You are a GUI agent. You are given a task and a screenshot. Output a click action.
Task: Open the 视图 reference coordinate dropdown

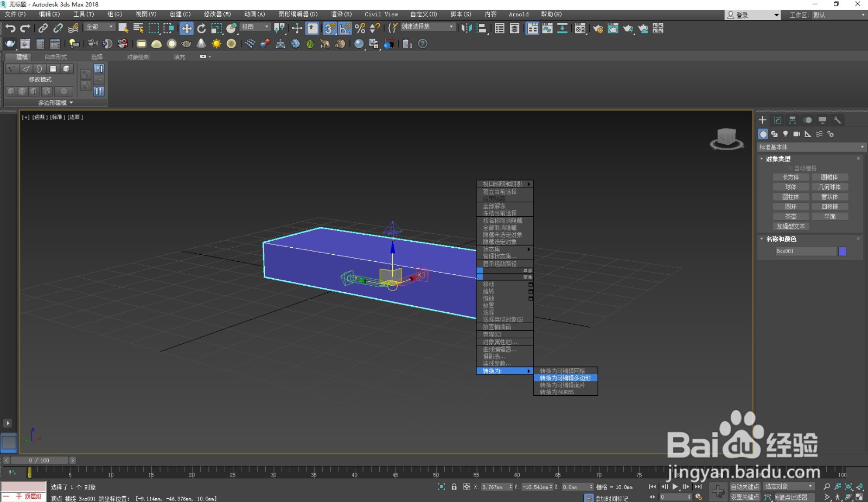tap(256, 27)
